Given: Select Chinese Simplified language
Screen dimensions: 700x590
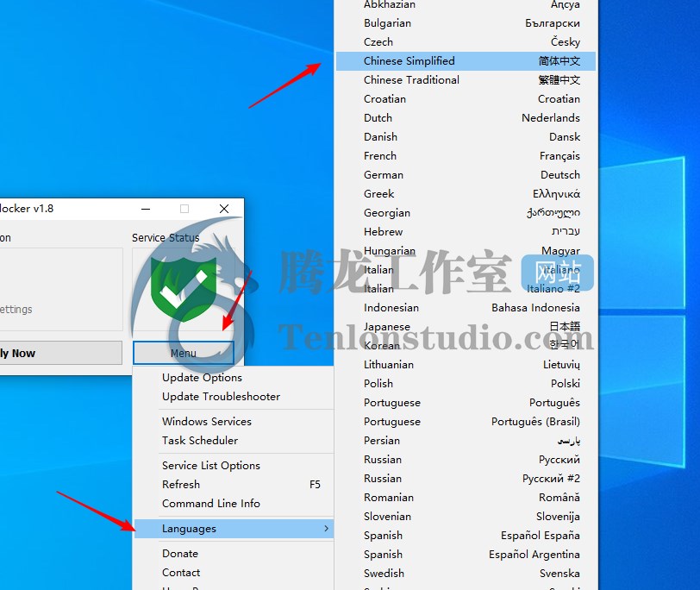Looking at the screenshot, I should tap(466, 61).
